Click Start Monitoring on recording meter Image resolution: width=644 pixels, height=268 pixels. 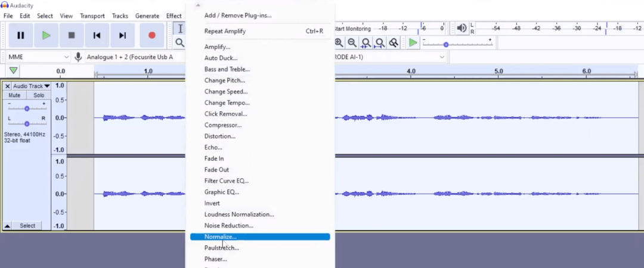[352, 29]
